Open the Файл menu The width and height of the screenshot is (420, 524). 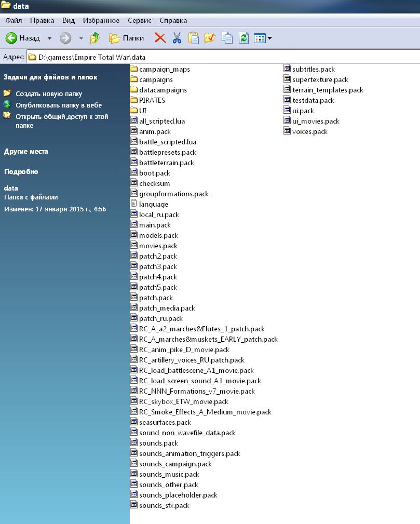pos(13,20)
